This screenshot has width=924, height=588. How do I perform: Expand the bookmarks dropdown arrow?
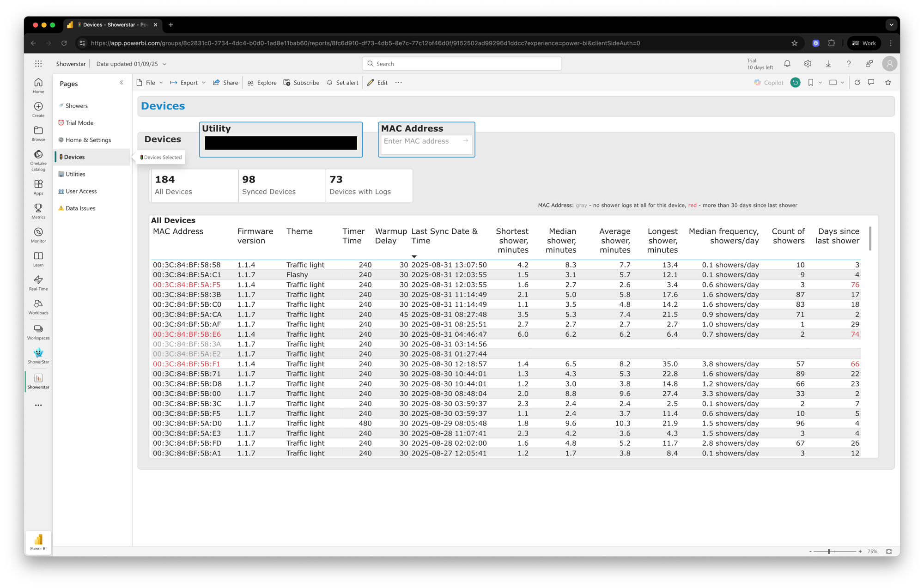point(820,83)
